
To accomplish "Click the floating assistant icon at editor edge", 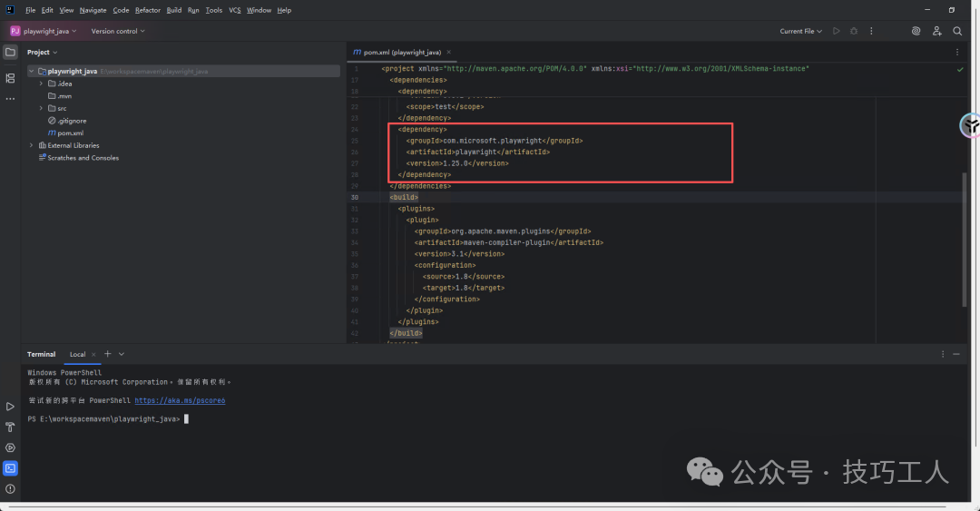I will [x=970, y=126].
